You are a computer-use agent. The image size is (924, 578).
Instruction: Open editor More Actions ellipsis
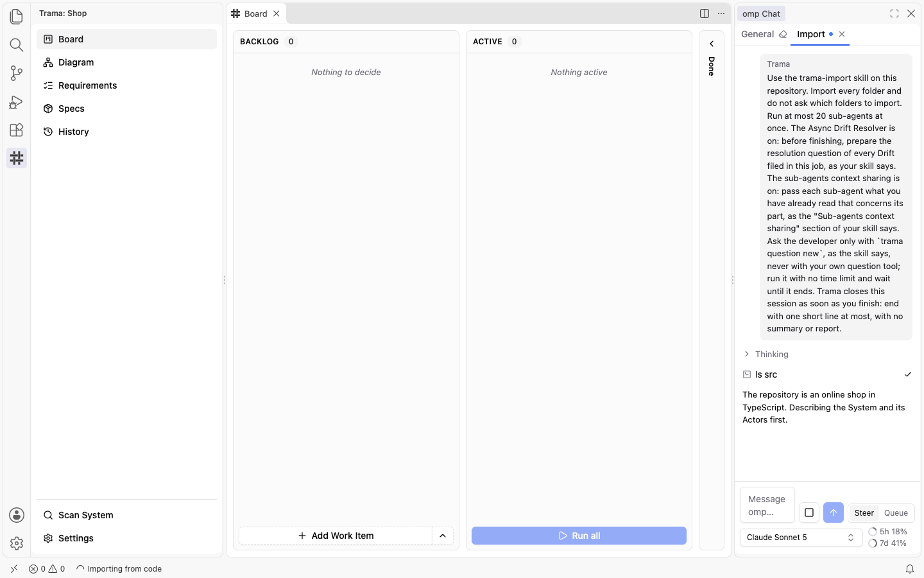pos(721,13)
